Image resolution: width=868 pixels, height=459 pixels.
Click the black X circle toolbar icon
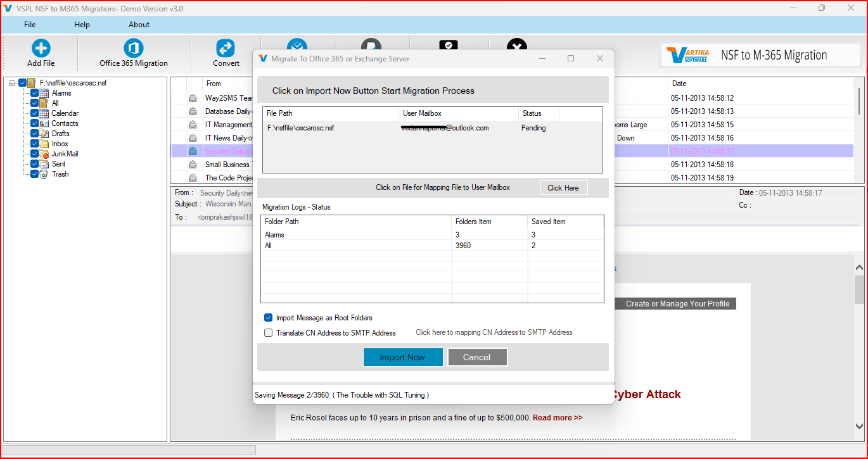[x=517, y=44]
